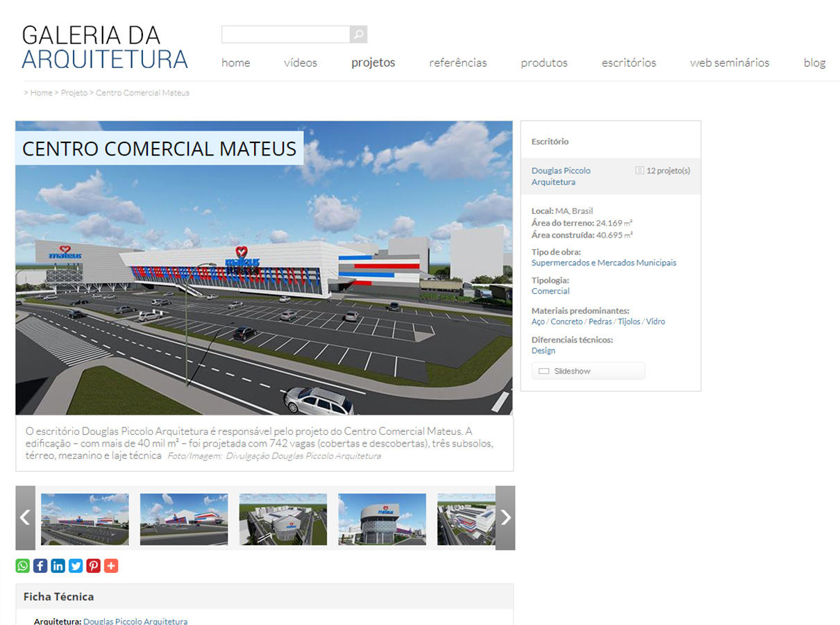This screenshot has height=625, width=840.
Task: Share the project on WhatsApp
Action: tap(23, 566)
